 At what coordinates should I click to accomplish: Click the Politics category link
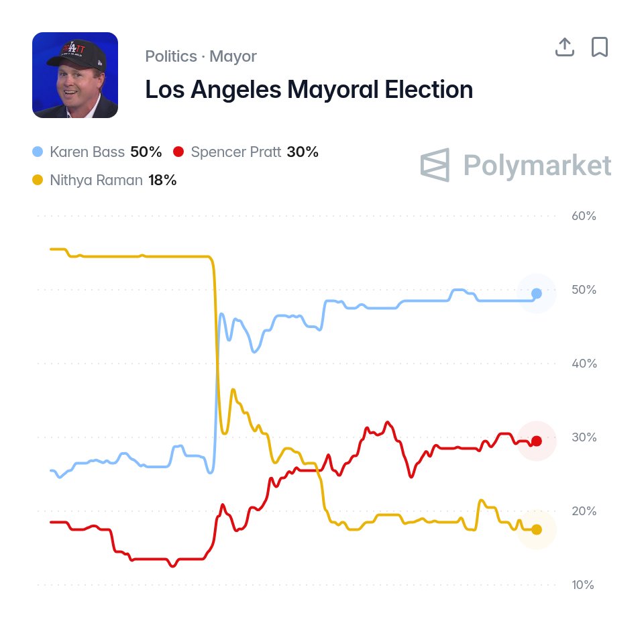coord(171,56)
